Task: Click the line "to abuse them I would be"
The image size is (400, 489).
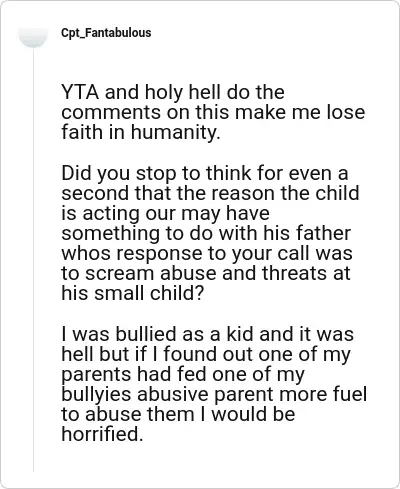Action: [x=178, y=414]
